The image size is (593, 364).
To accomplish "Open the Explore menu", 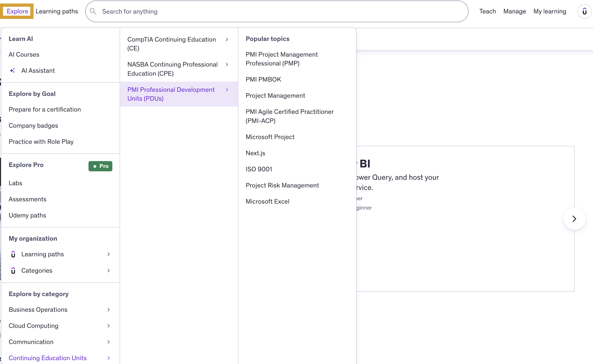I will tap(17, 11).
